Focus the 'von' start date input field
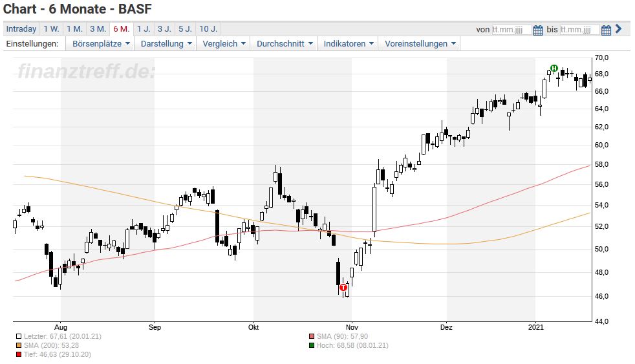This screenshot has width=635, height=364. (511, 30)
